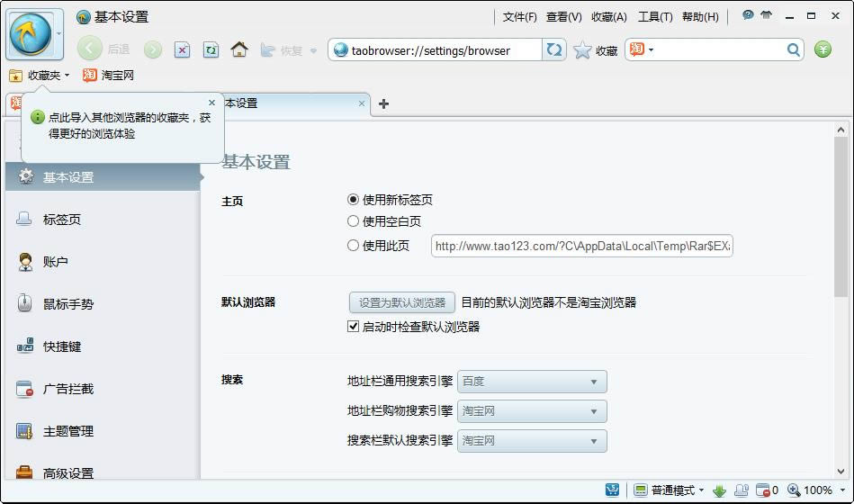Click the stamp icon in status bar
This screenshot has height=504, width=854.
(742, 490)
